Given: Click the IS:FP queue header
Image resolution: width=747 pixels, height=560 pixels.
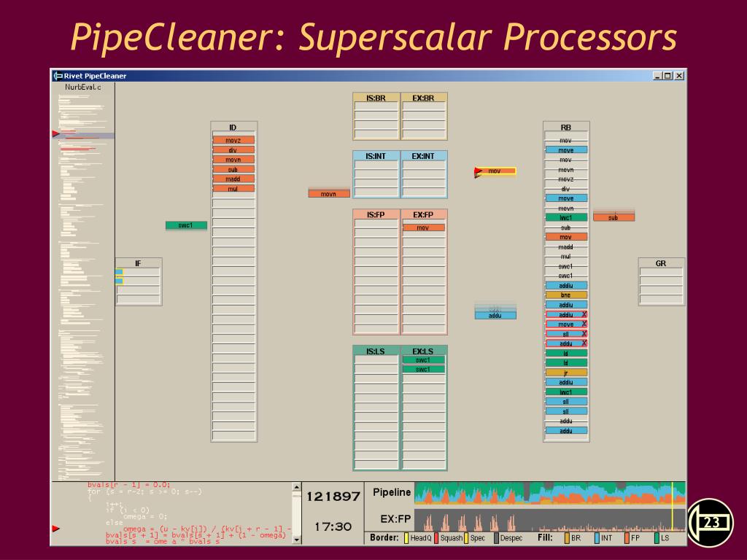Looking at the screenshot, I should [x=376, y=215].
